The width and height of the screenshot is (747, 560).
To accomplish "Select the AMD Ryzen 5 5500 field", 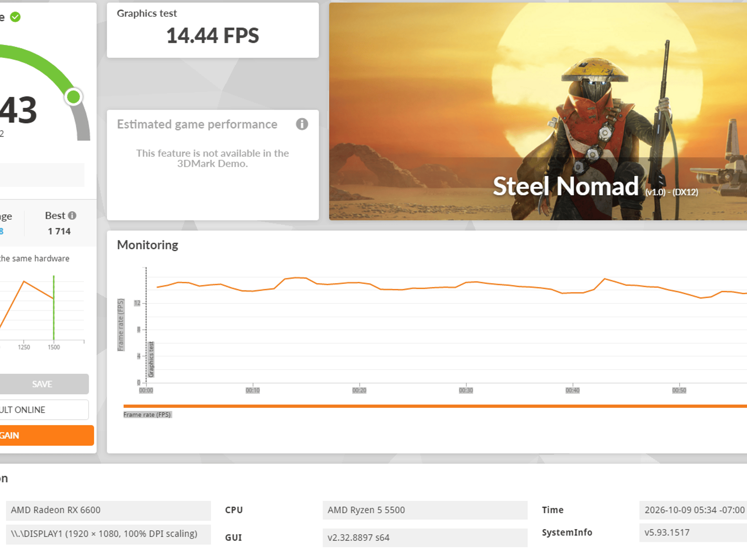I will 425,510.
